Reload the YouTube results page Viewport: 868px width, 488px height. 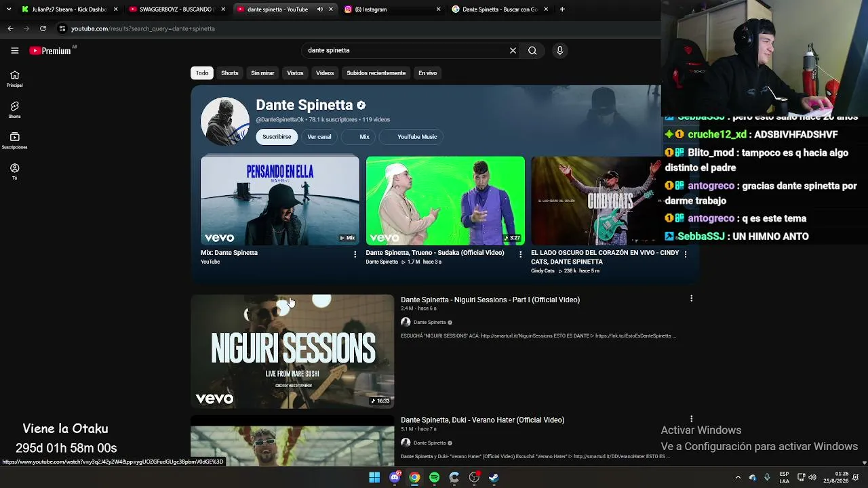(43, 28)
